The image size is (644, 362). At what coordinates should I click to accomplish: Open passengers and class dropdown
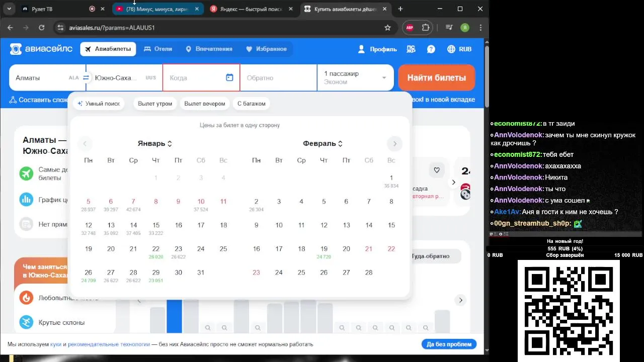click(356, 77)
